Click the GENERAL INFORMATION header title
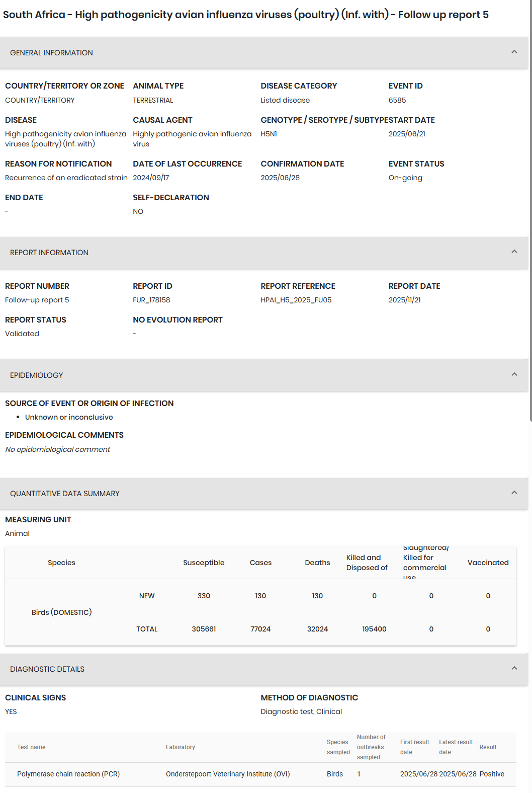Viewport: 532px width, 793px height. 51,53
